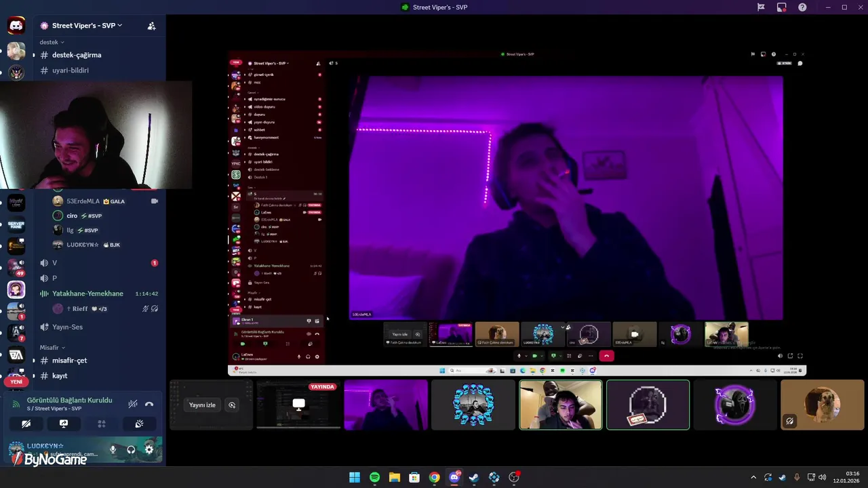Viewport: 868px width, 488px height.
Task: Join the V voice channel
Action: click(x=99, y=263)
